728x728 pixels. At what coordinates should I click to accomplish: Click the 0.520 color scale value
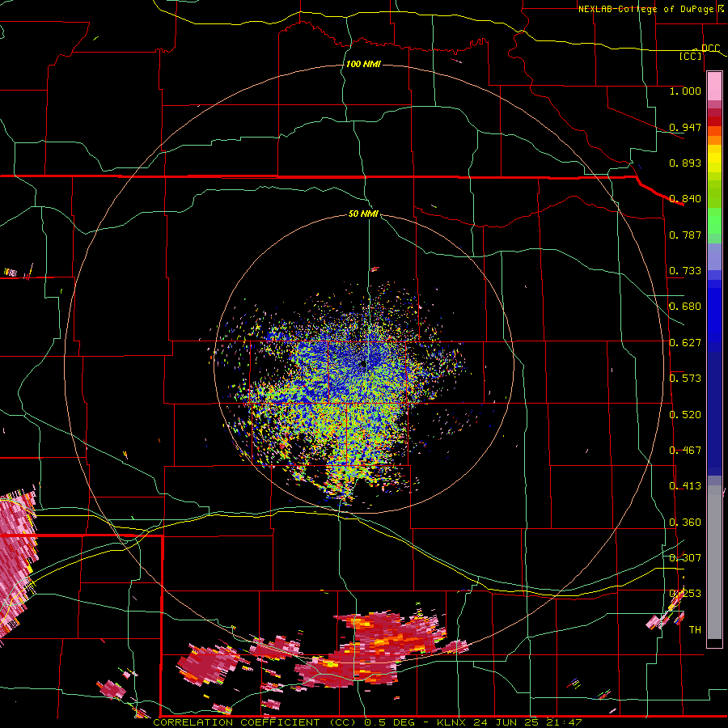pos(685,415)
